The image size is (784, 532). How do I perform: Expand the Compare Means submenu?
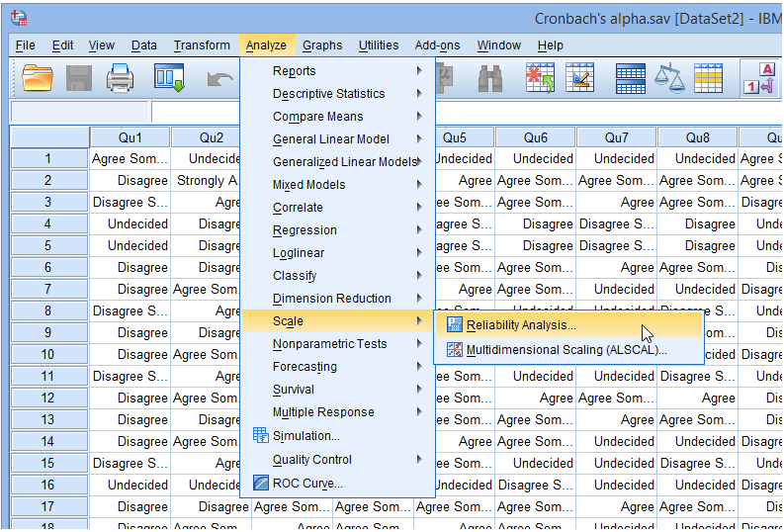click(x=317, y=117)
